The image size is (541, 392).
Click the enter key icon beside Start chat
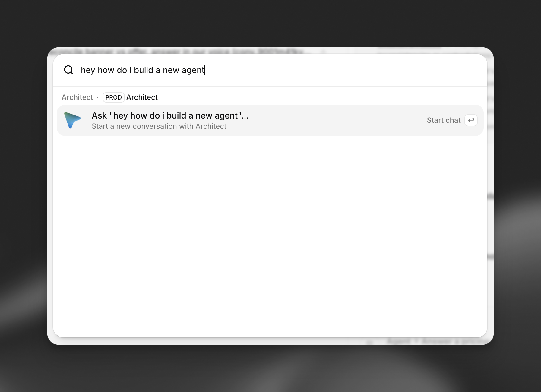[x=471, y=120]
